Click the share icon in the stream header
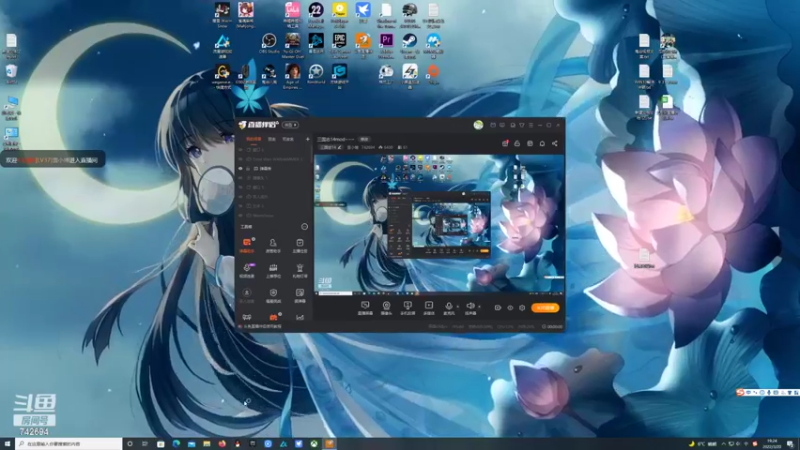800x450 pixels. pyautogui.click(x=555, y=143)
